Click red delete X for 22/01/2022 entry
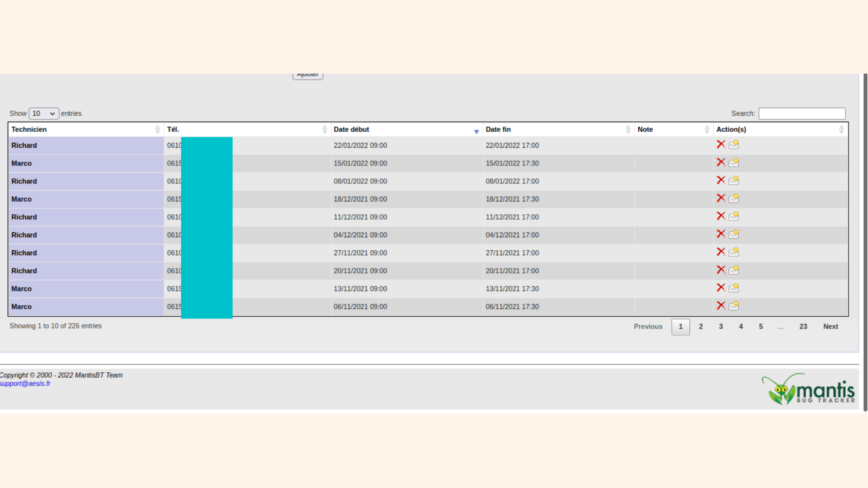The height and width of the screenshot is (488, 868). click(x=721, y=145)
